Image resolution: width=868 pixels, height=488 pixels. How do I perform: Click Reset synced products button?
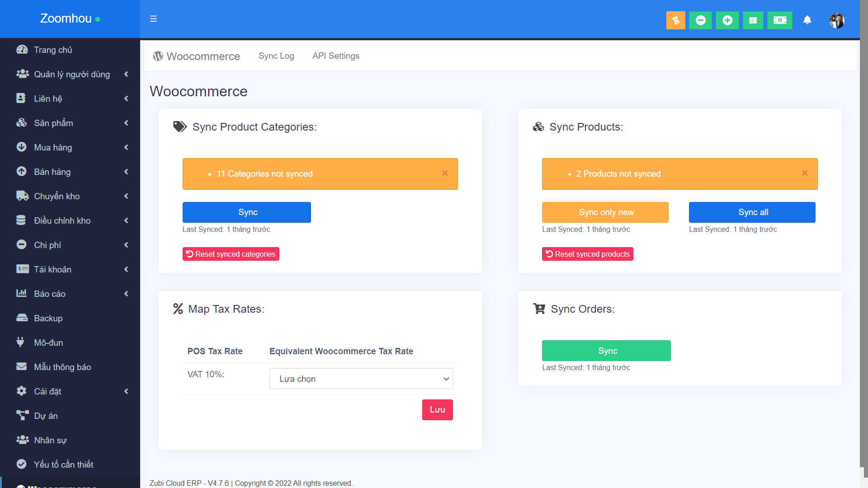[x=588, y=254]
